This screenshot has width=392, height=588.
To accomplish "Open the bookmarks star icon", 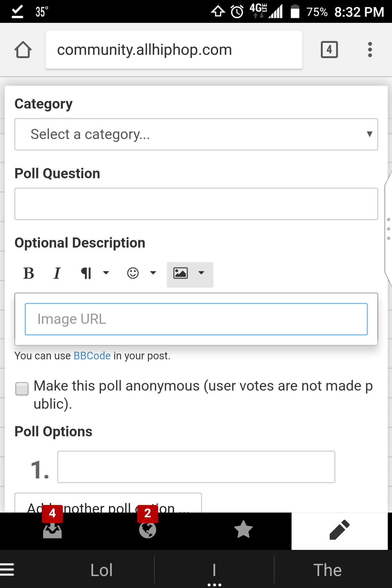I will click(x=243, y=529).
